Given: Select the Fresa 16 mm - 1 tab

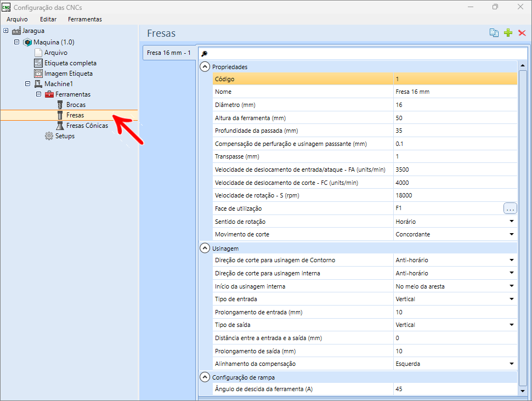Looking at the screenshot, I should pos(169,53).
